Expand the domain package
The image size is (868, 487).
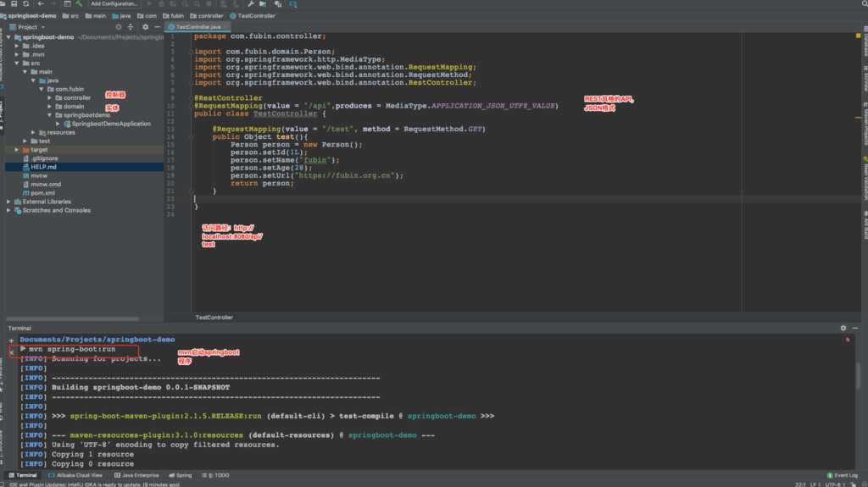(50, 106)
